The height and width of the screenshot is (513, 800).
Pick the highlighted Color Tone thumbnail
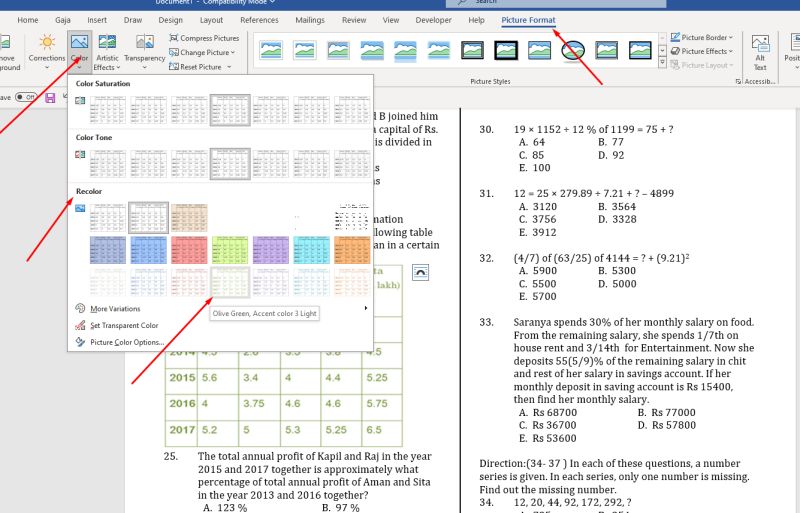[230, 164]
